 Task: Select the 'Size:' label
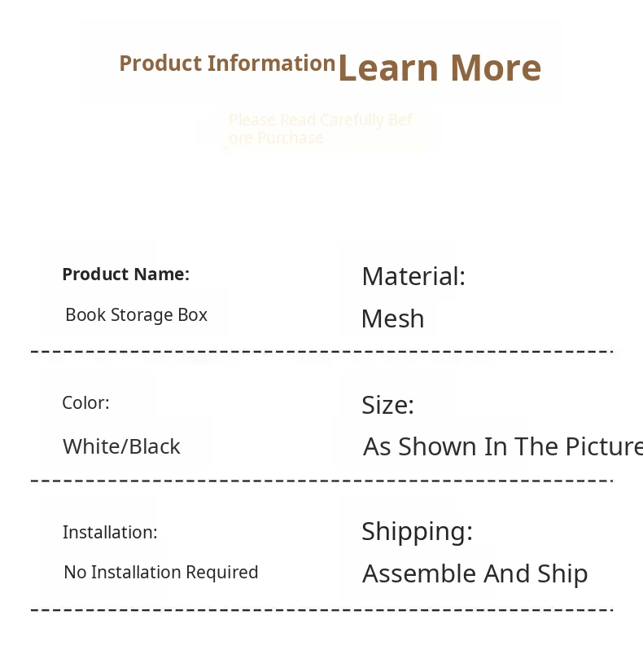coord(387,405)
